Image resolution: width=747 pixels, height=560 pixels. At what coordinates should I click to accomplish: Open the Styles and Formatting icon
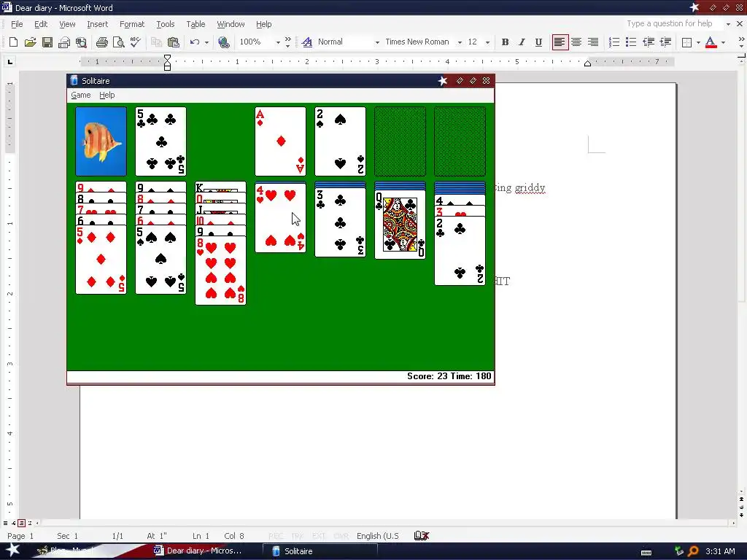coord(307,42)
